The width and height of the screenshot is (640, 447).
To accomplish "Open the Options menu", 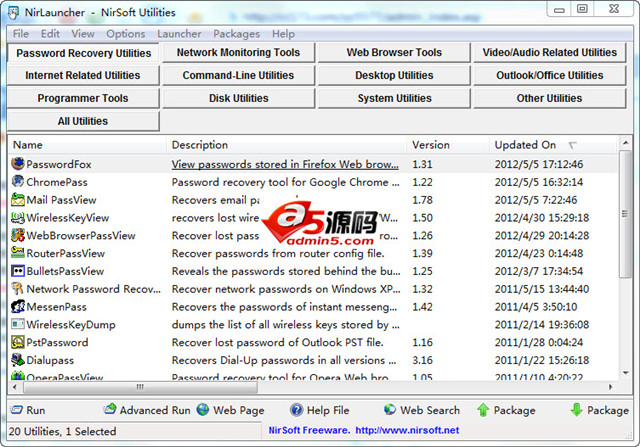I will point(126,33).
